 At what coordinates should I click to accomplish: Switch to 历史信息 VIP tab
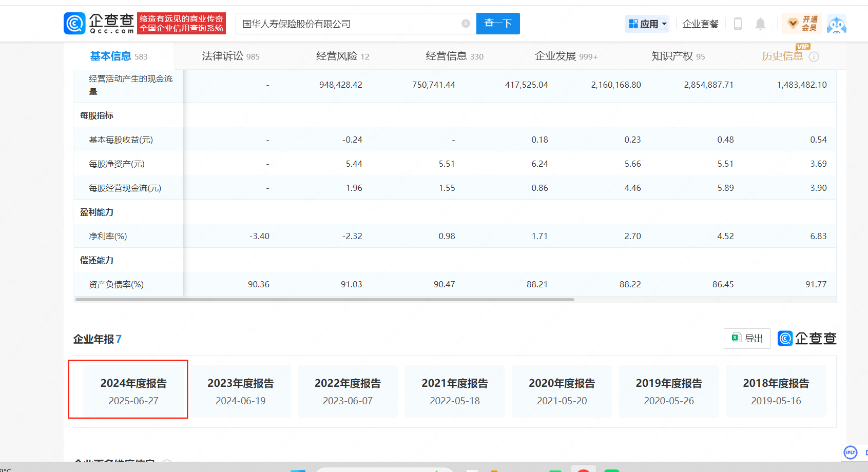pos(782,56)
